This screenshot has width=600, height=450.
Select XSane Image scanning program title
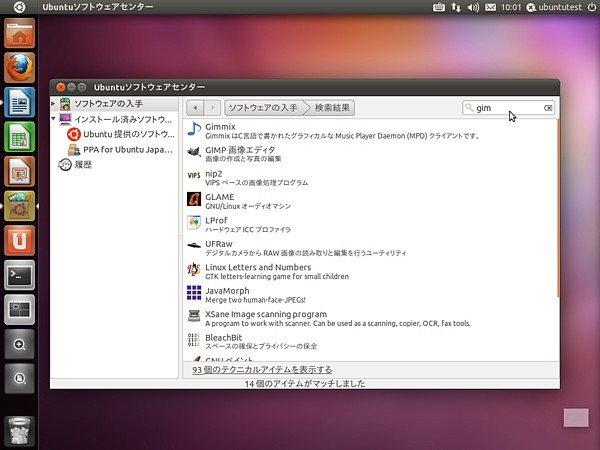pos(266,315)
